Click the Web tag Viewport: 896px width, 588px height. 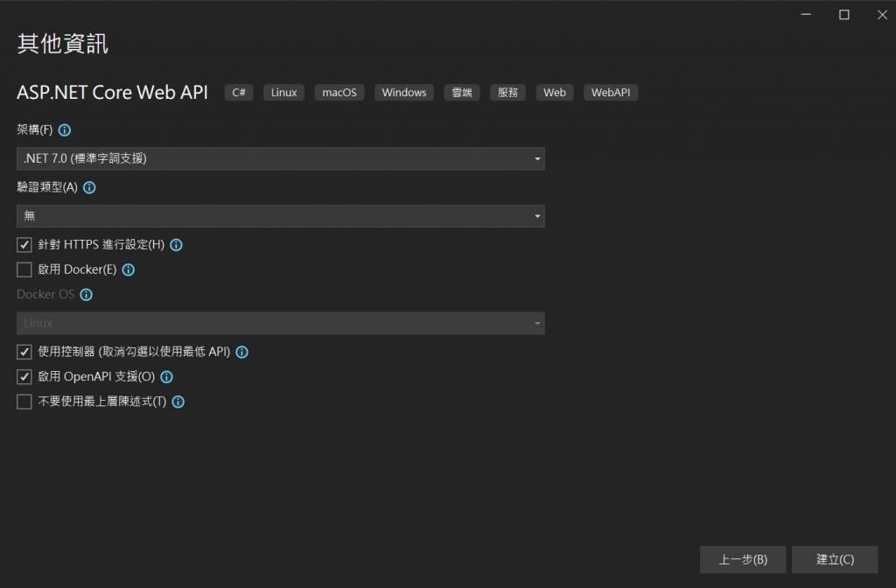click(554, 93)
